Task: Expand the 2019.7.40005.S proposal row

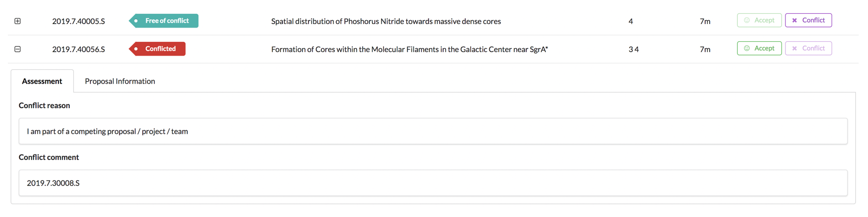Action: [x=18, y=21]
